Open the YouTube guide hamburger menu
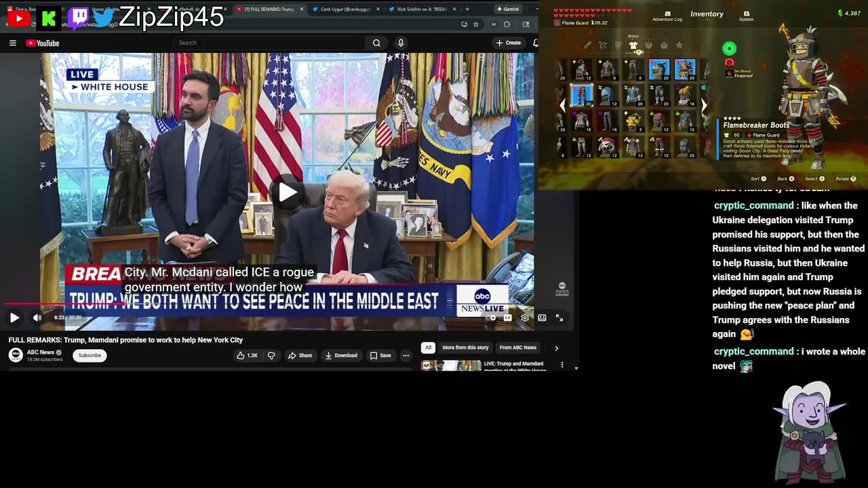868x488 pixels. [12, 43]
